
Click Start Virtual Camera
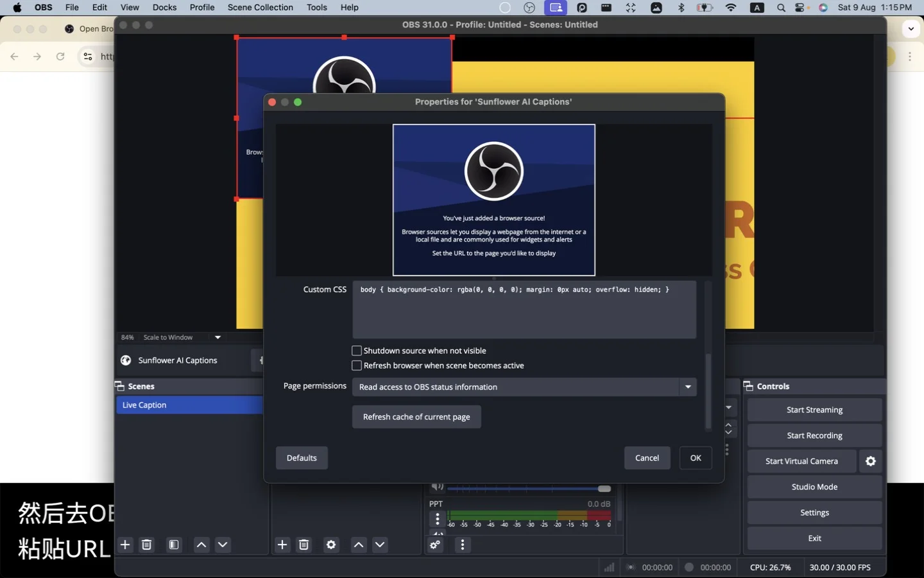[x=801, y=461]
